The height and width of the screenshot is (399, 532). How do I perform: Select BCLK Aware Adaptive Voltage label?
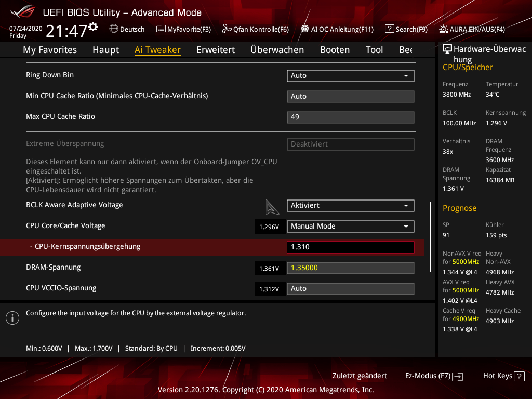(x=74, y=205)
